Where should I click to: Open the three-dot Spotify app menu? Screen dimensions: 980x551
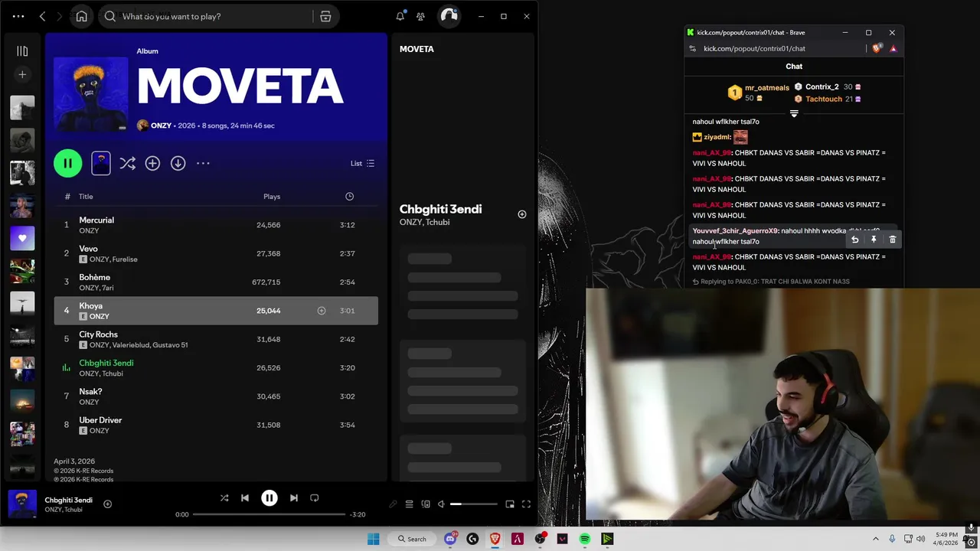pyautogui.click(x=18, y=16)
